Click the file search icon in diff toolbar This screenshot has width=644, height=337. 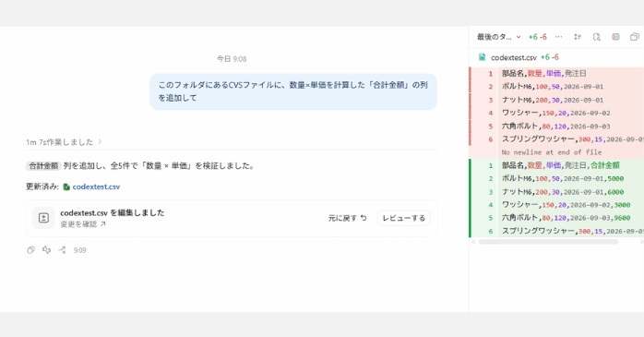pos(597,37)
